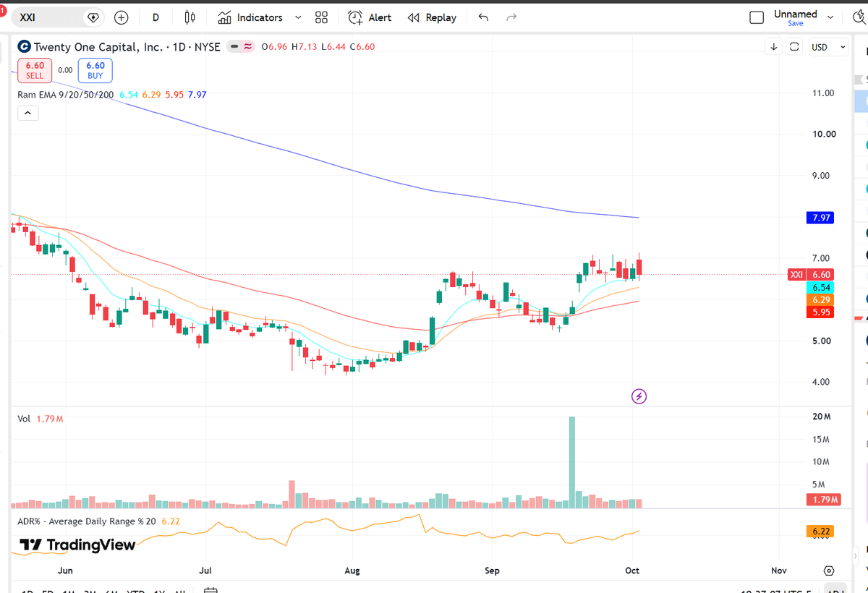The width and height of the screenshot is (868, 593).
Task: Open the USD currency dropdown
Action: pos(829,47)
